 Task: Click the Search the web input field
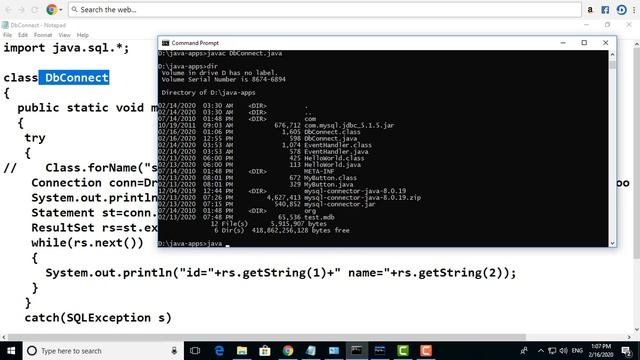[x=325, y=9]
